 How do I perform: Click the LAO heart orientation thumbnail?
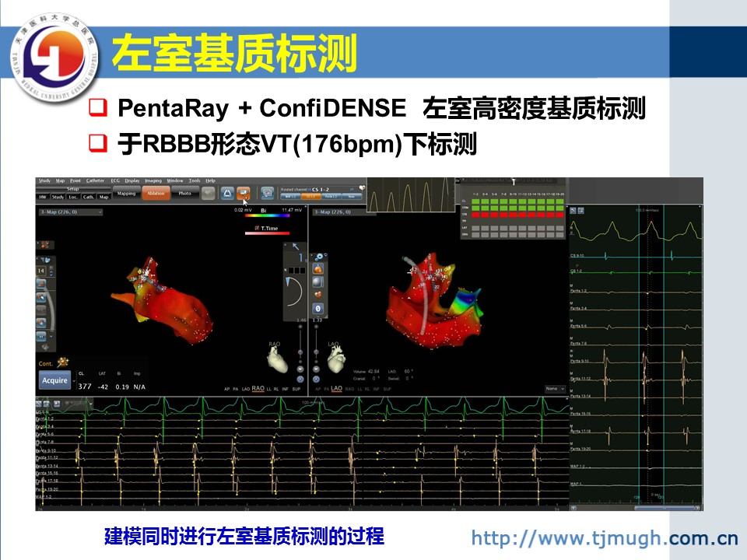[336, 359]
